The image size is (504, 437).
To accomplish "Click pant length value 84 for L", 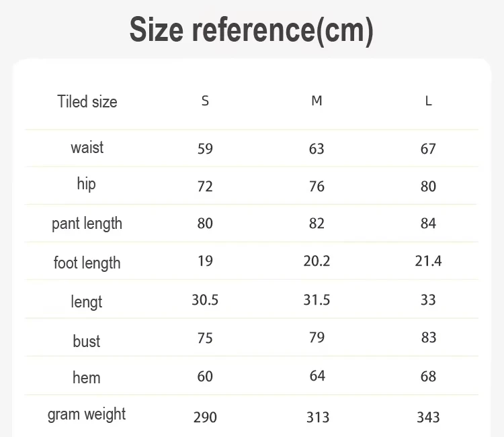I will coord(428,224).
